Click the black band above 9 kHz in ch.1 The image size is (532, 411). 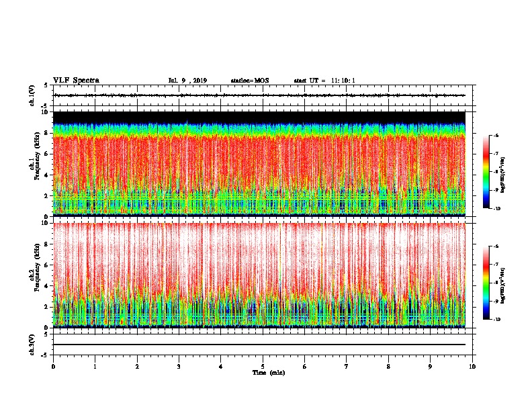click(259, 117)
